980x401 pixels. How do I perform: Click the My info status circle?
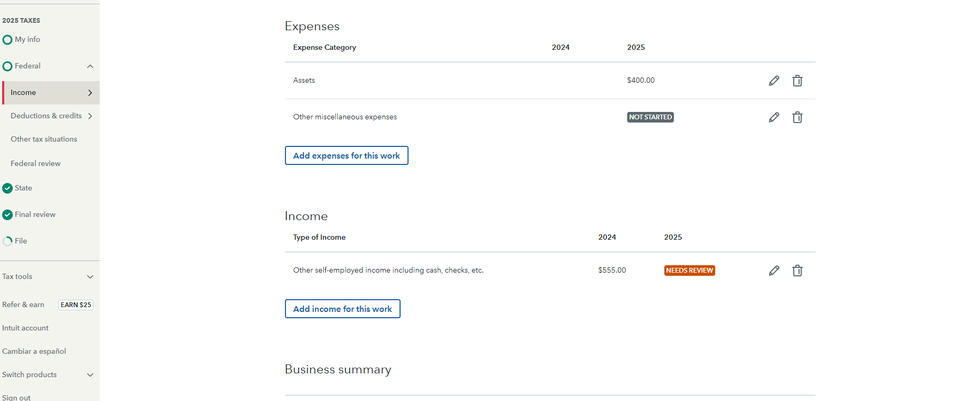coord(7,40)
